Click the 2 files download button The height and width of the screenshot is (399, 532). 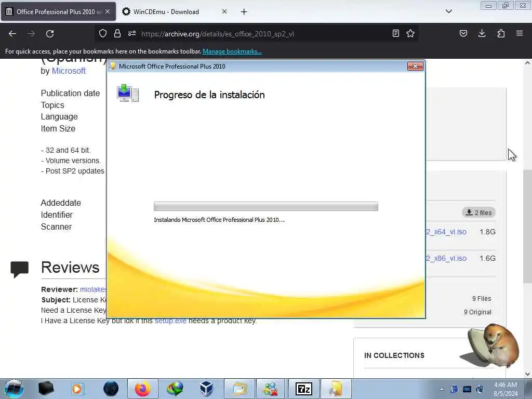pos(478,212)
